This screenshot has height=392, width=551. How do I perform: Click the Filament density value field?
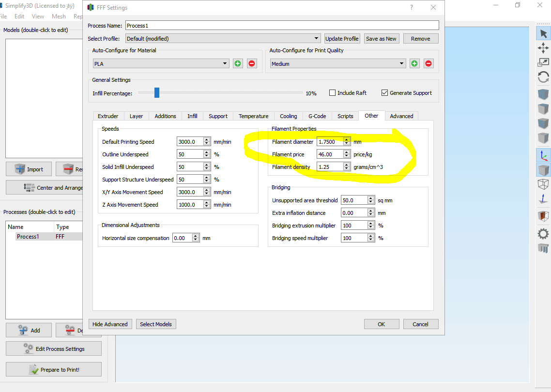click(x=330, y=167)
